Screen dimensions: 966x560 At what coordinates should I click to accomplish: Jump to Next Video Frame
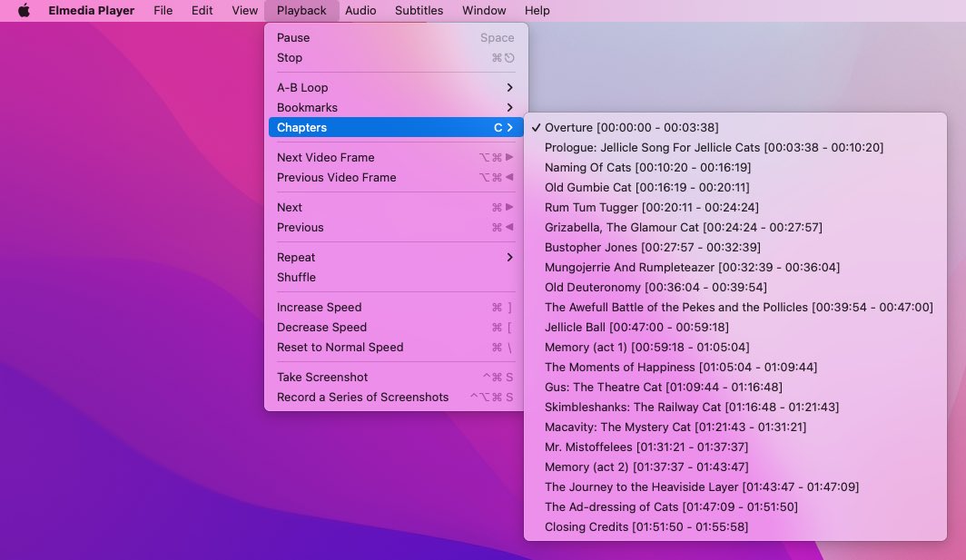click(x=325, y=157)
